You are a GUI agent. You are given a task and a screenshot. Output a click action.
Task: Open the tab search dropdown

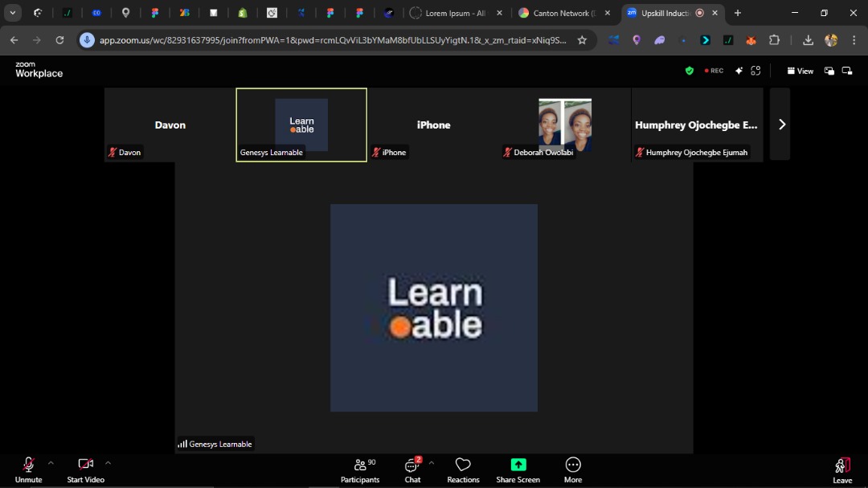[x=12, y=14]
